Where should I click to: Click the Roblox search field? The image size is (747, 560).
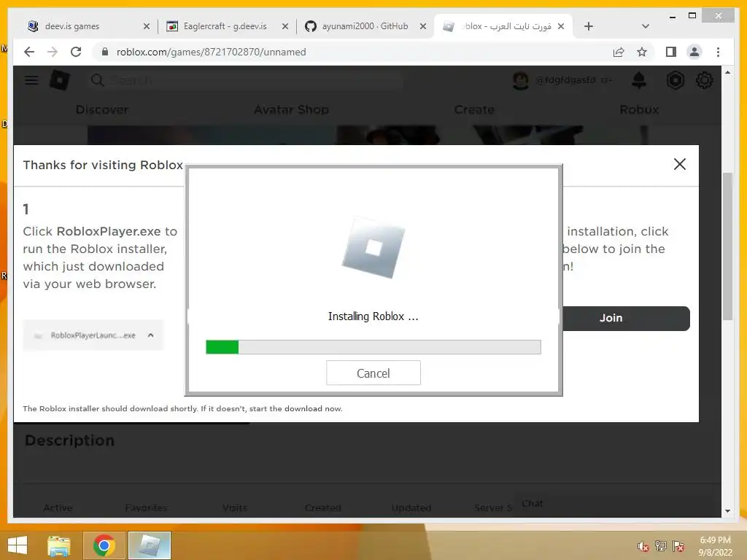pyautogui.click(x=245, y=80)
